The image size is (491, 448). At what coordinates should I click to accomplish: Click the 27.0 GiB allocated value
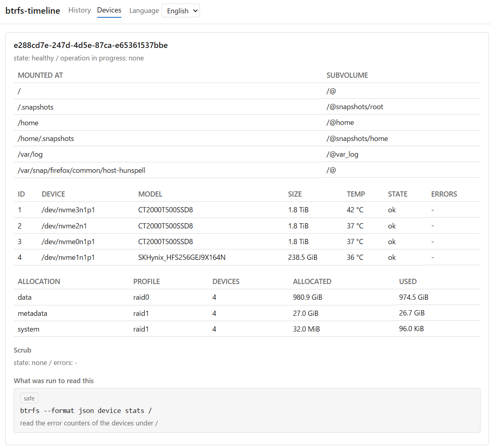306,313
